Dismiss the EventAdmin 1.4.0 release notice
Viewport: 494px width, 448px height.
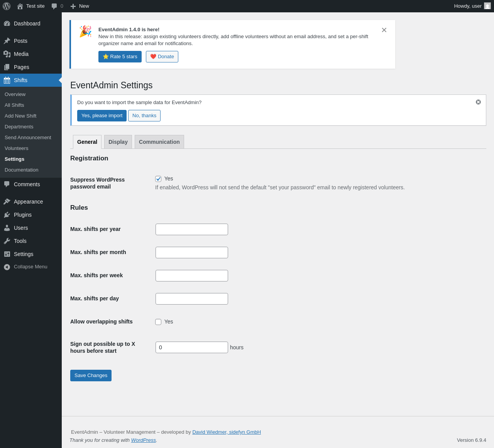click(384, 30)
